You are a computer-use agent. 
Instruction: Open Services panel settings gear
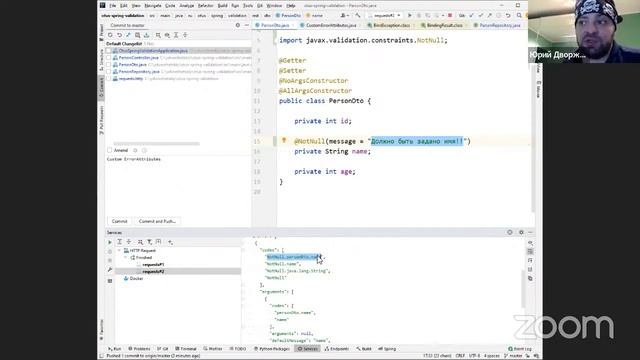pyautogui.click(x=521, y=232)
